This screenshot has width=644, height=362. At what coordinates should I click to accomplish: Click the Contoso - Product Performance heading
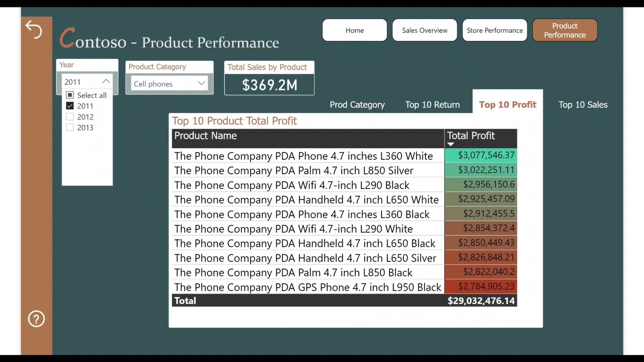click(169, 39)
